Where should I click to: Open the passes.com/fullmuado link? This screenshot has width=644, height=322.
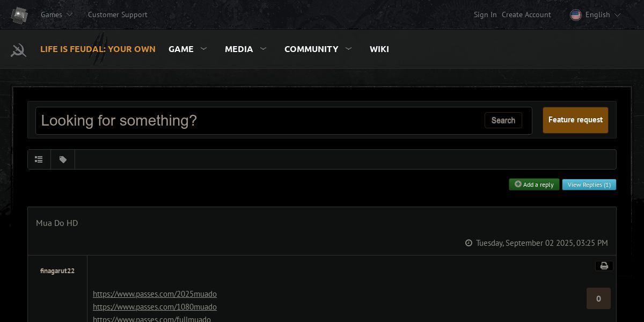(x=152, y=319)
